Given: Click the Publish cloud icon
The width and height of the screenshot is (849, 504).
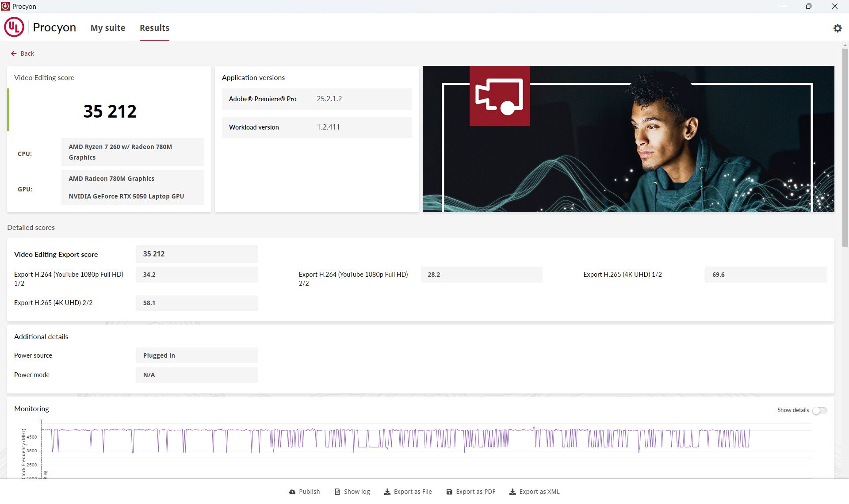Looking at the screenshot, I should click(x=292, y=492).
